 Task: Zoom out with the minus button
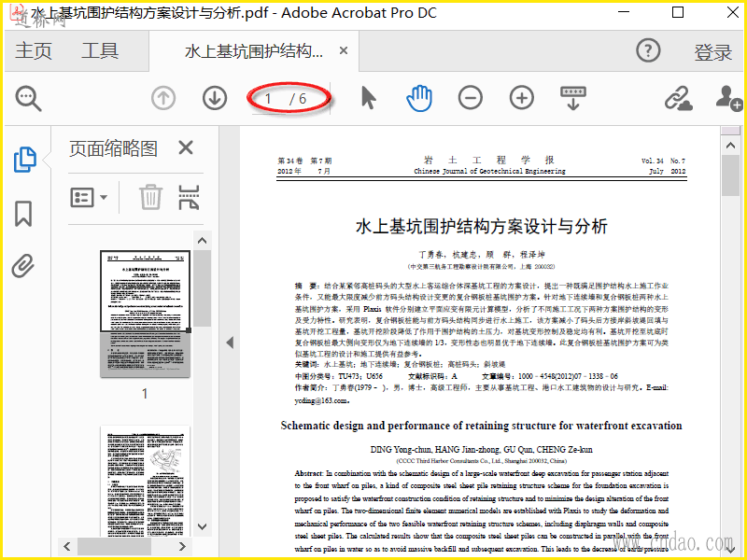471,98
